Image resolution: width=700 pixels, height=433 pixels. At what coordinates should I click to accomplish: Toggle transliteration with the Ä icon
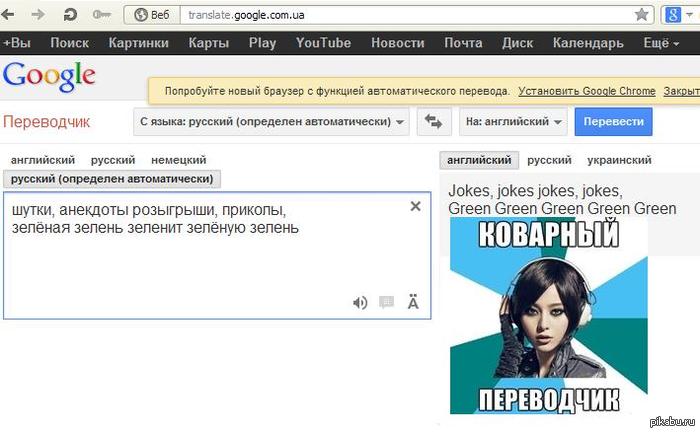click(x=413, y=303)
